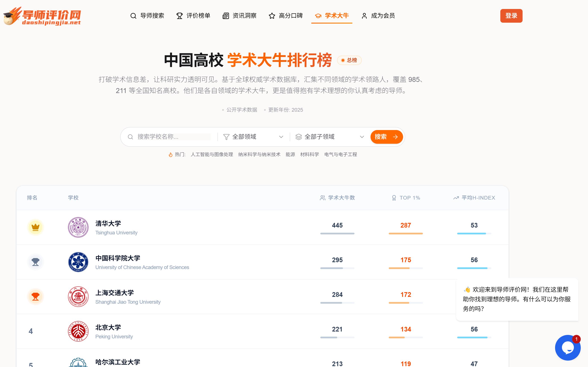Click the Chinese Academy of Sciences university emblem
Screen dimensions: 588x367
(x=78, y=262)
